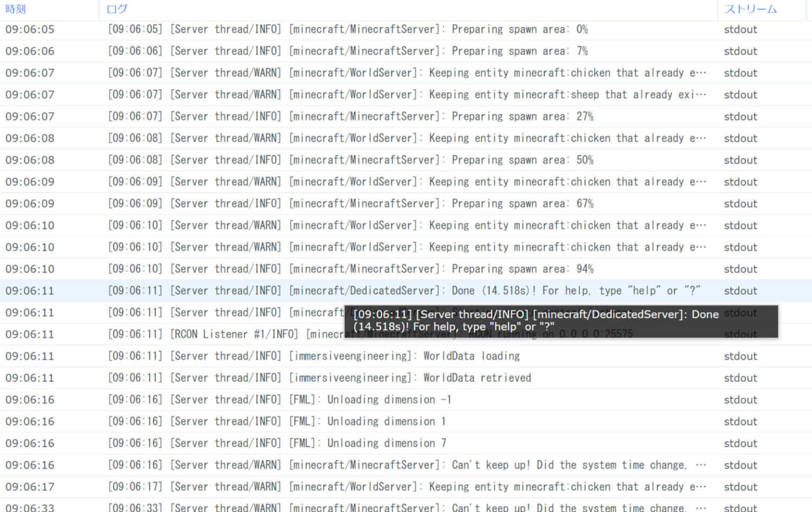The height and width of the screenshot is (512, 812).
Task: Click the ログ column header
Action: [117, 9]
